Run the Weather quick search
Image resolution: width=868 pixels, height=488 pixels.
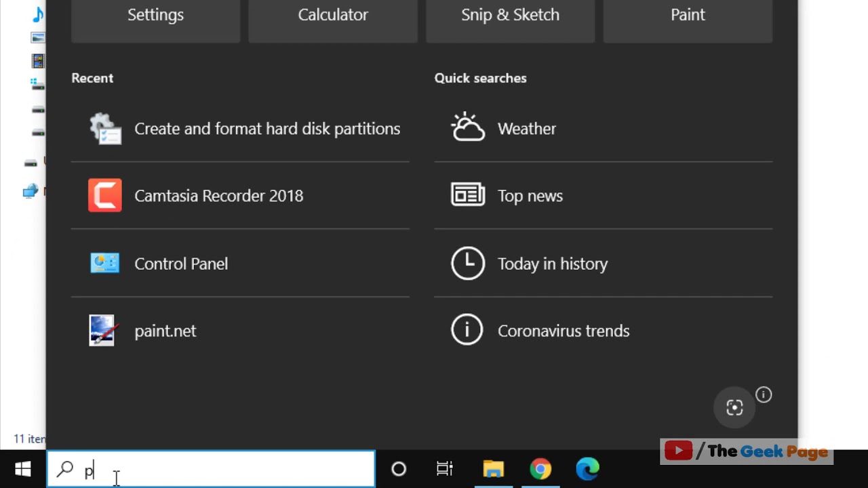click(604, 129)
